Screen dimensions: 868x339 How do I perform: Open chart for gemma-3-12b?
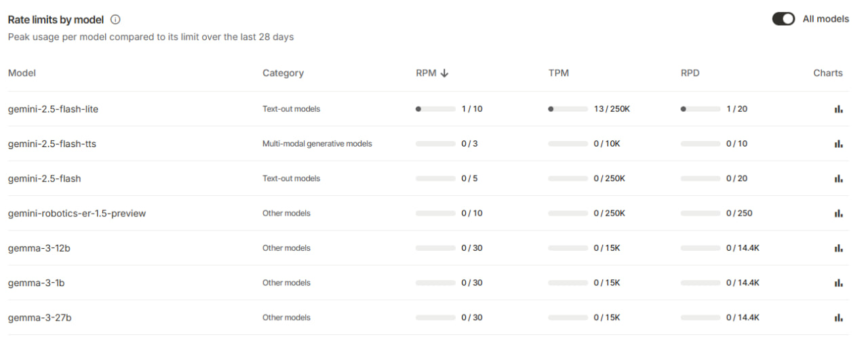click(839, 248)
